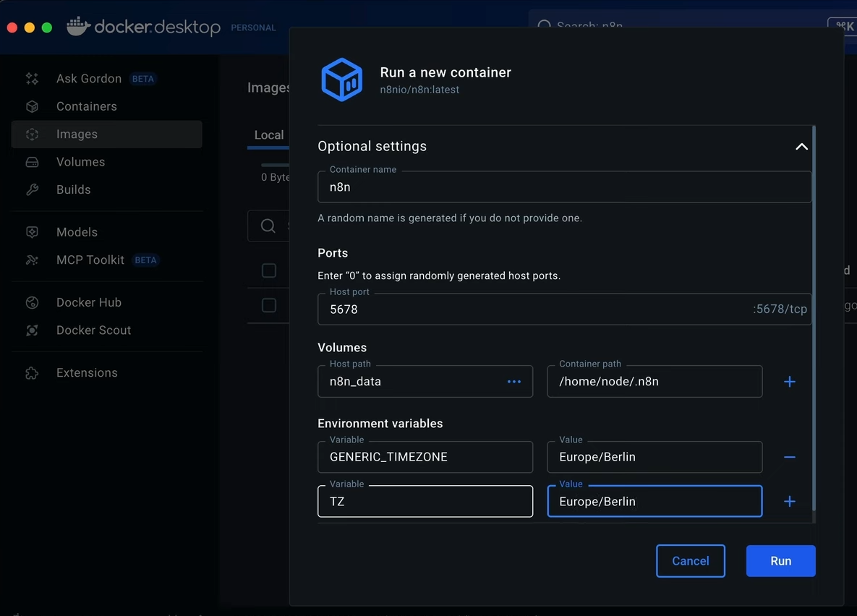Screen dimensions: 857x616
Task: Focus the Host path n8n_data field
Action: (425, 382)
